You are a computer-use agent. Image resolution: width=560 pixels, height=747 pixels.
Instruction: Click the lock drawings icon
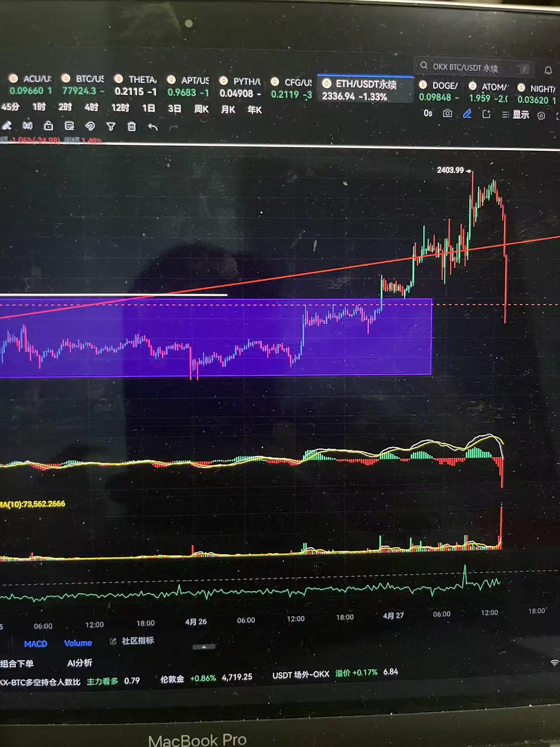click(49, 126)
